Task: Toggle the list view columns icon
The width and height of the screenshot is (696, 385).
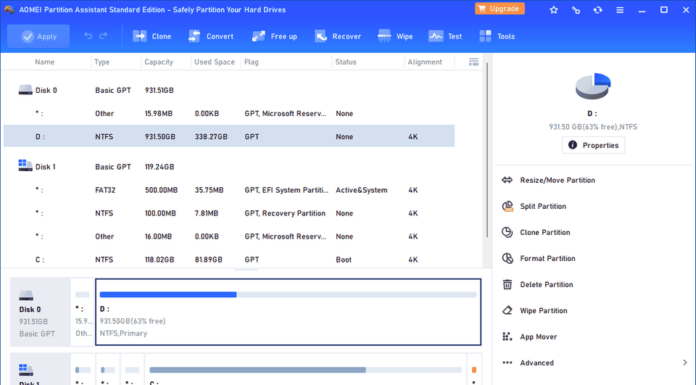Action: [x=474, y=62]
